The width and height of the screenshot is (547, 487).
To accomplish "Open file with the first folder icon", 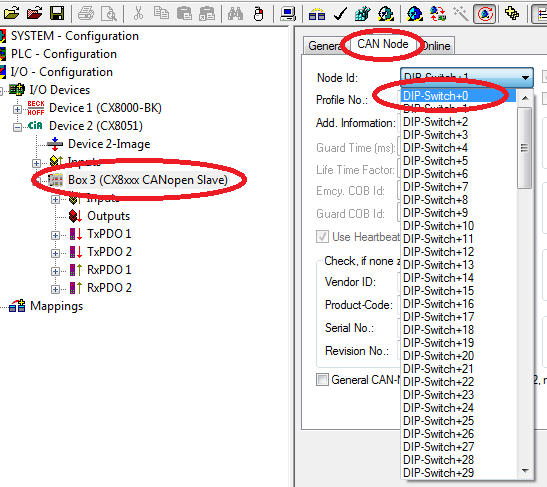I will point(12,14).
